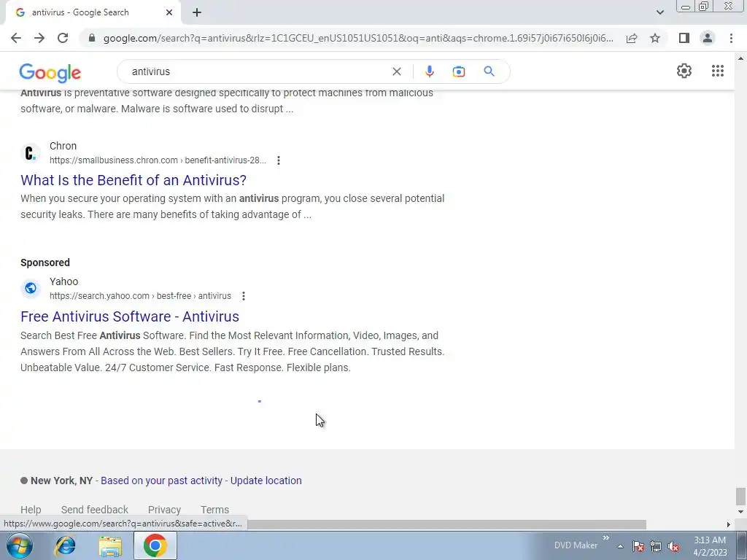Click the horizontal scrollbar thumb
747x560 pixels.
(x=446, y=524)
